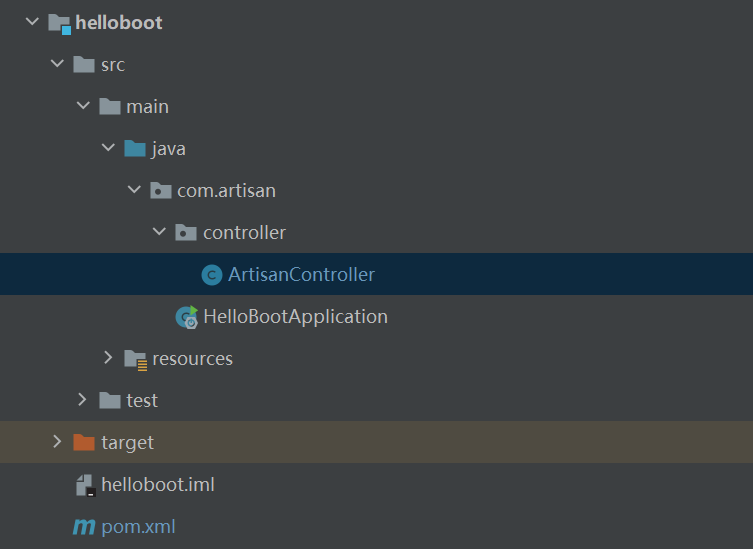Select the ArtisanController class name
Screen dimensions: 753x549
click(x=301, y=274)
